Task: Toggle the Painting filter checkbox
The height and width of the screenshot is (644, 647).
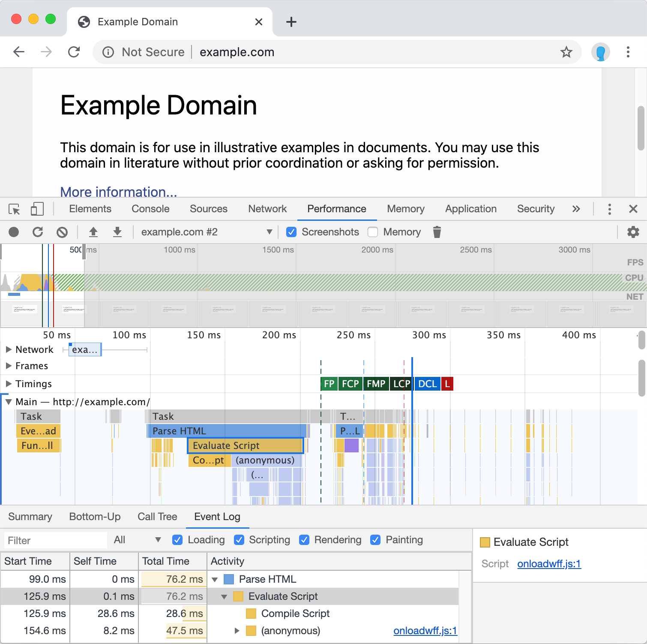Action: click(375, 540)
